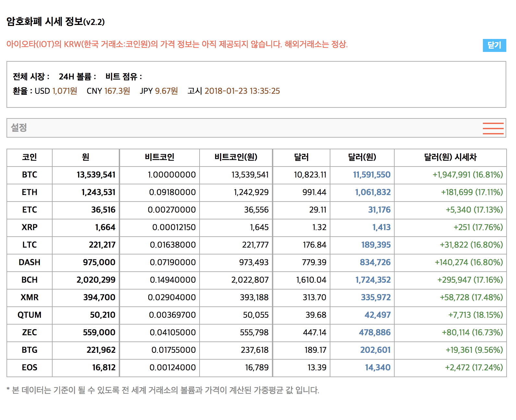Select the ZEC coin row label
516x420 pixels.
pyautogui.click(x=30, y=333)
